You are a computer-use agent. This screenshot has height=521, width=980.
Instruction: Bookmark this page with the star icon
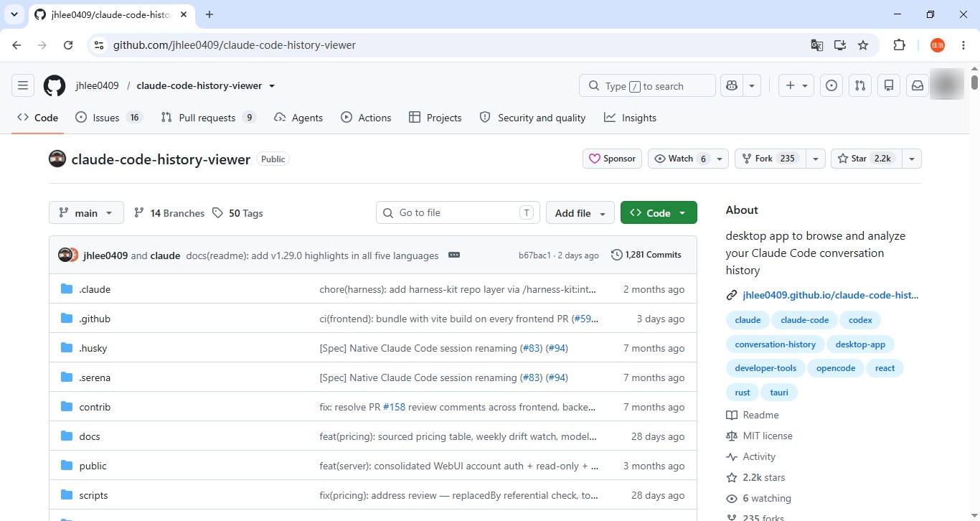point(863,45)
